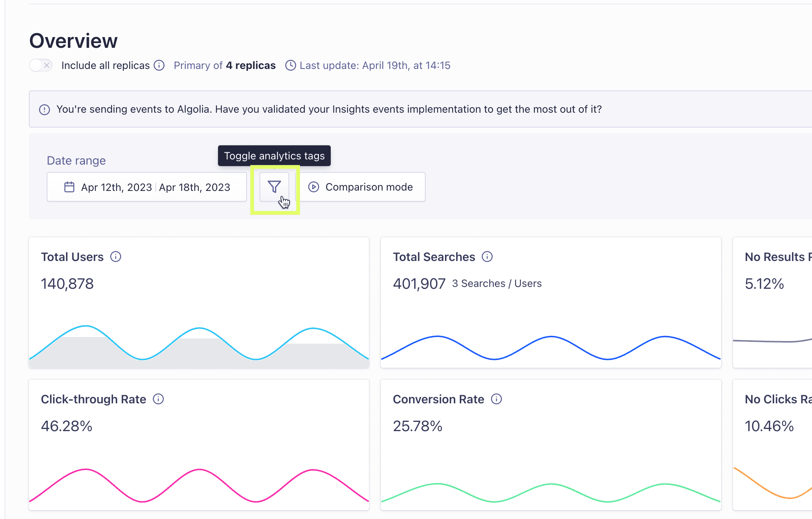The height and width of the screenshot is (519, 812).
Task: Click info icon beside Total Searches
Action: tap(487, 257)
